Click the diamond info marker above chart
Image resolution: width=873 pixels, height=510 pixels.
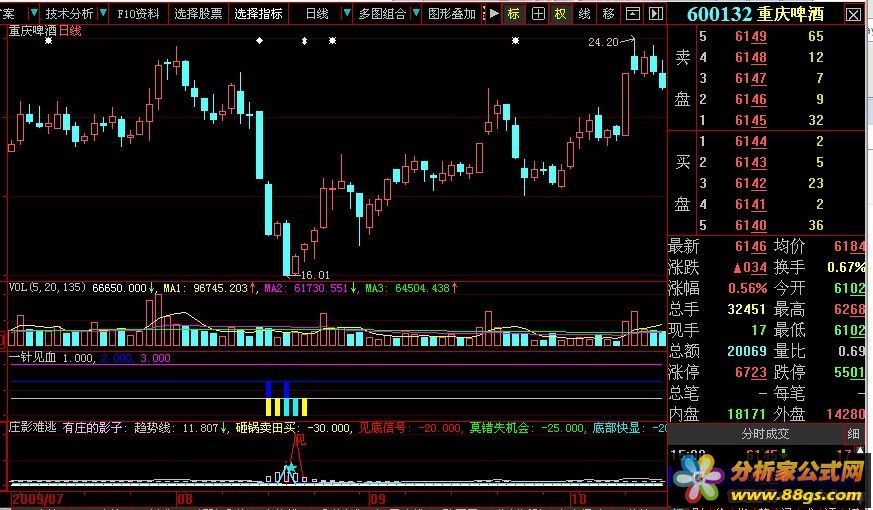pos(259,41)
